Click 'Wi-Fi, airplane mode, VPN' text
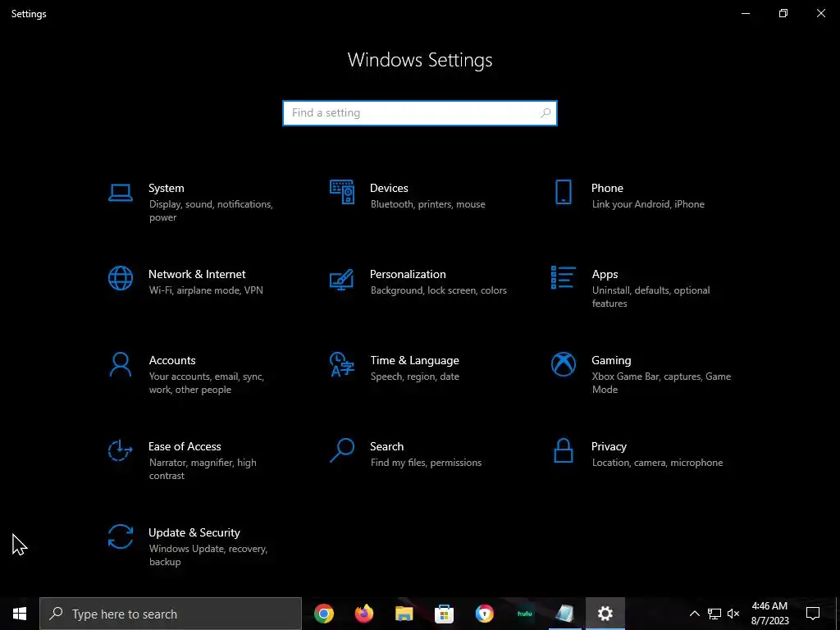The height and width of the screenshot is (630, 840). coord(206,290)
